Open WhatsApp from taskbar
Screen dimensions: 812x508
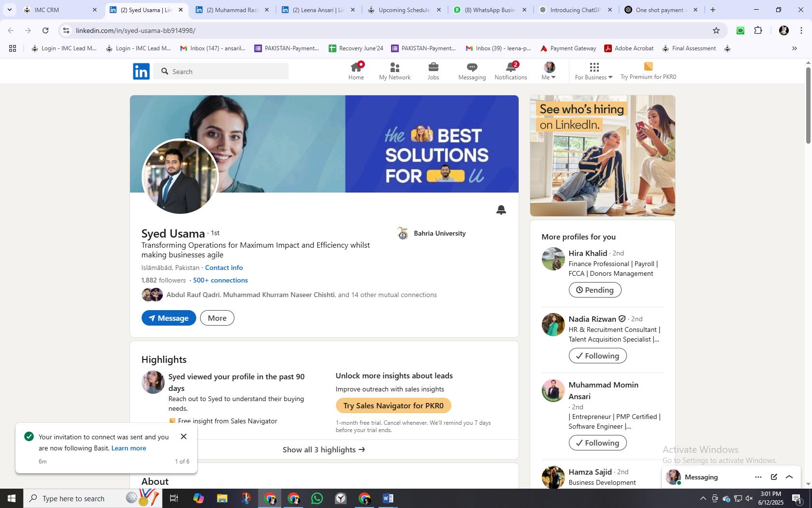(x=317, y=498)
